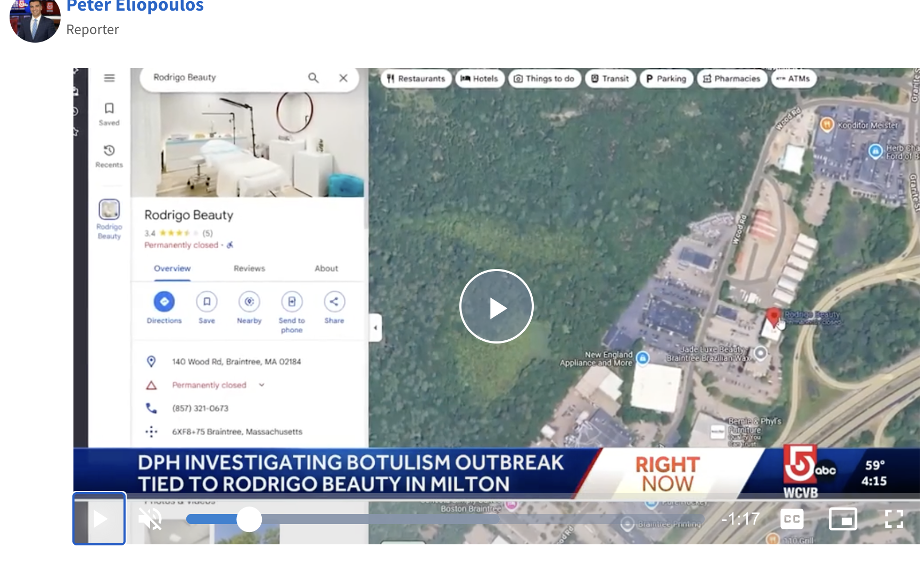The image size is (924, 572).
Task: Switch to the Reviews tab
Action: [x=249, y=268]
